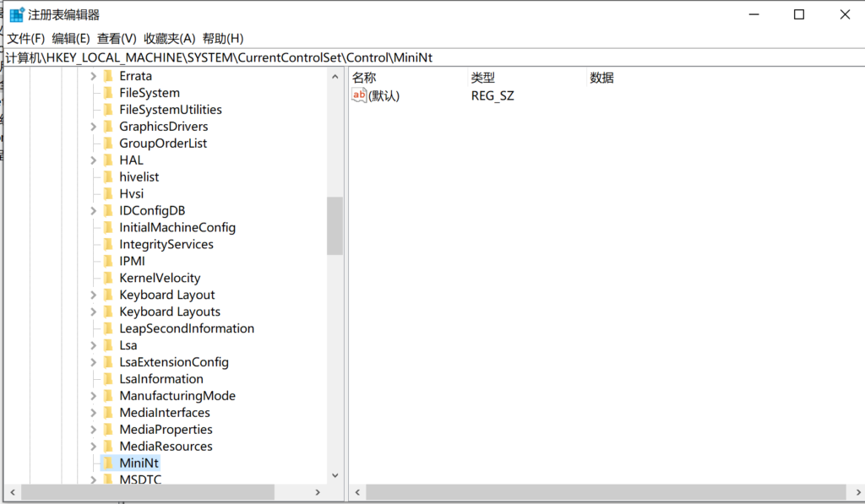Open the 收藏夹(A) menu
The width and height of the screenshot is (865, 504).
tap(169, 39)
